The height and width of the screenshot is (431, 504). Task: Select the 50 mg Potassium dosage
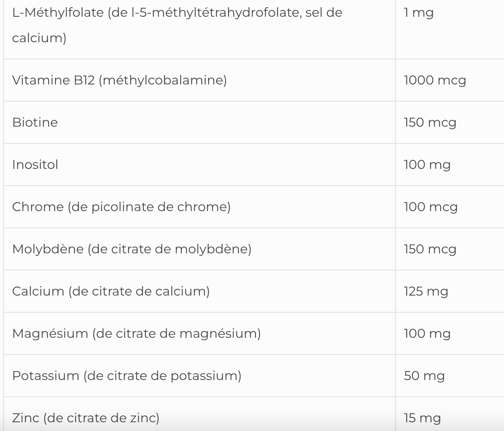point(424,376)
